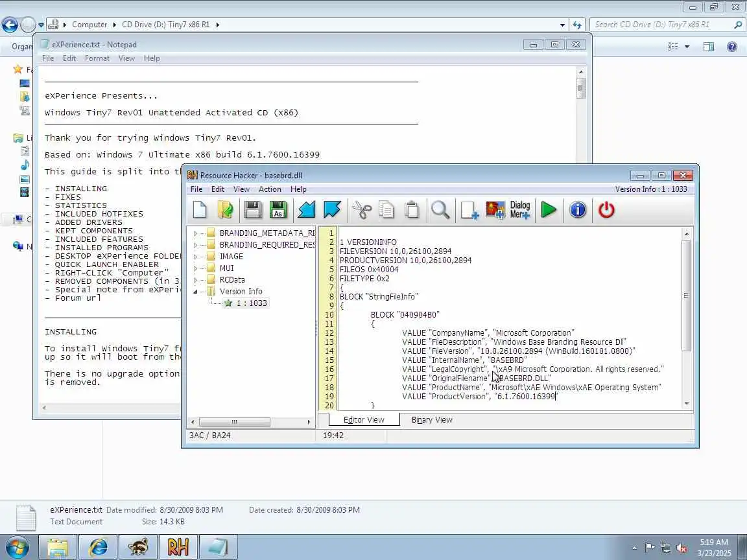Switch to Editor View tab
This screenshot has width=747, height=560.
tap(364, 420)
